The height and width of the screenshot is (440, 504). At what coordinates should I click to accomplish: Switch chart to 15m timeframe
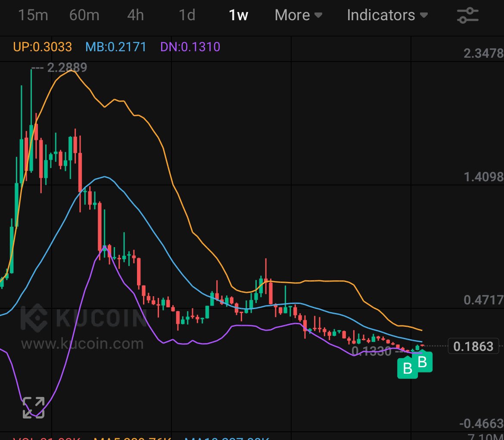point(33,15)
